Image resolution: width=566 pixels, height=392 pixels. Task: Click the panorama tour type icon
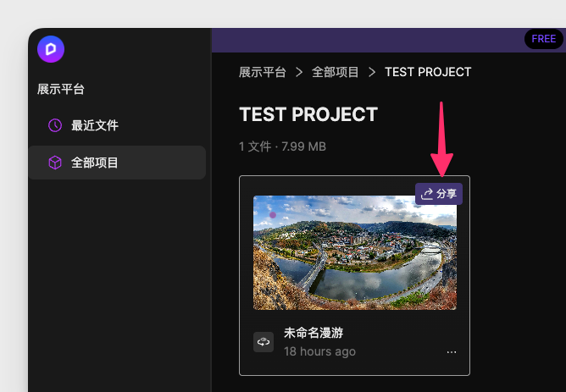tap(264, 342)
